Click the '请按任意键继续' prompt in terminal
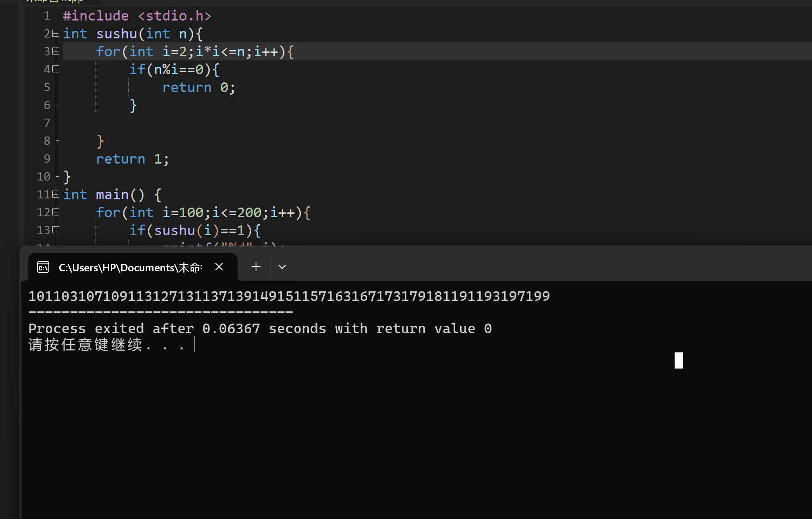The width and height of the screenshot is (812, 519). [106, 345]
